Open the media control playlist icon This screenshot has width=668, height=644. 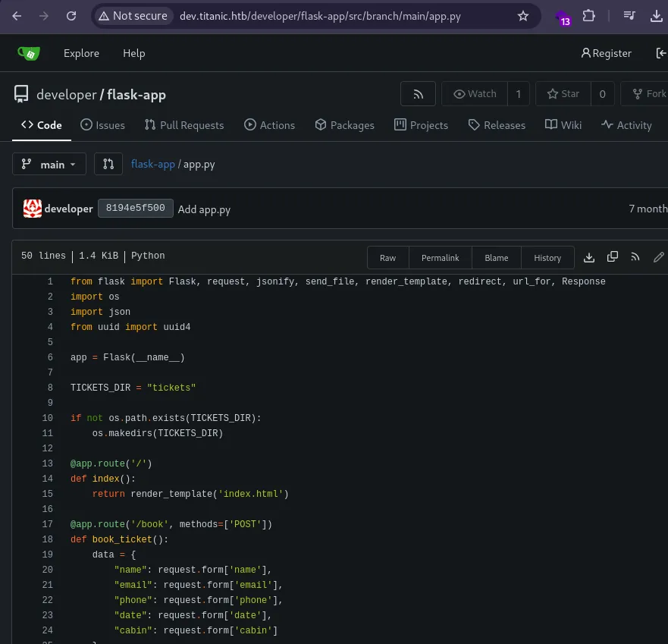click(629, 16)
